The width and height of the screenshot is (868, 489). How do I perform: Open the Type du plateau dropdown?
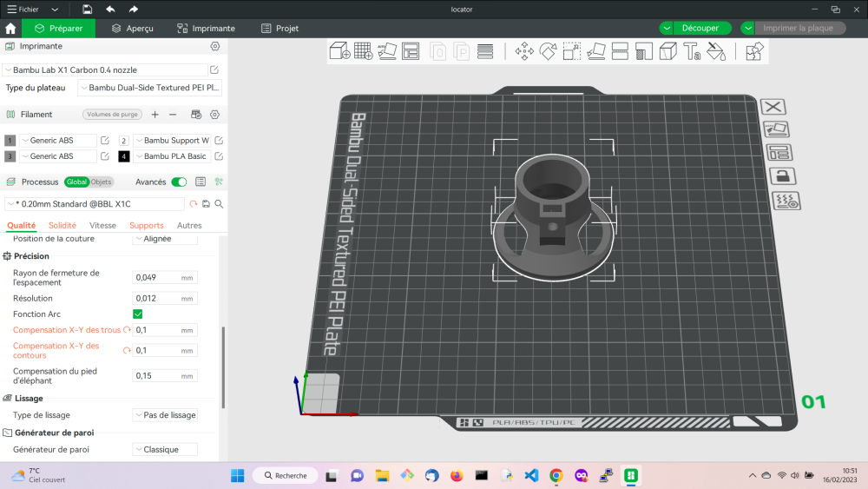point(149,88)
